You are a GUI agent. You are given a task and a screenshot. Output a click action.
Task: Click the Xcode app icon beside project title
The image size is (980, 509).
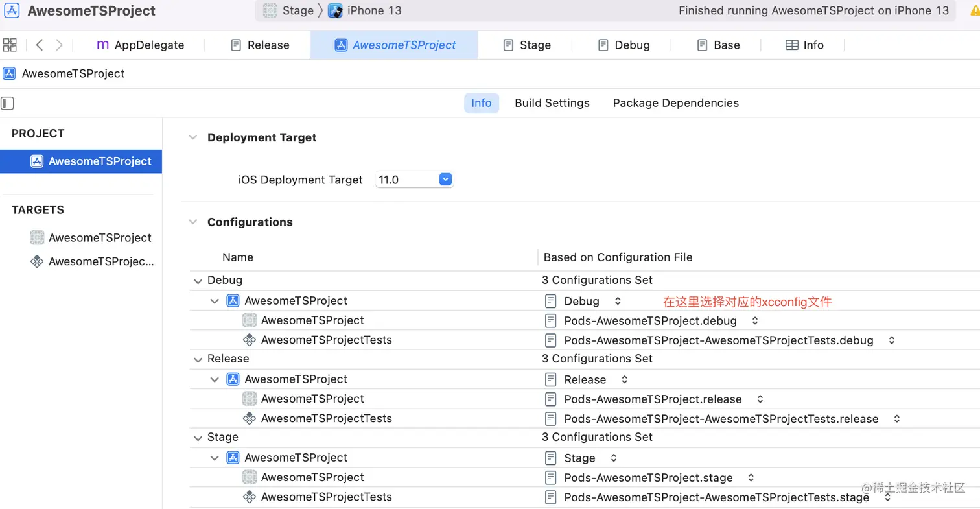point(12,10)
